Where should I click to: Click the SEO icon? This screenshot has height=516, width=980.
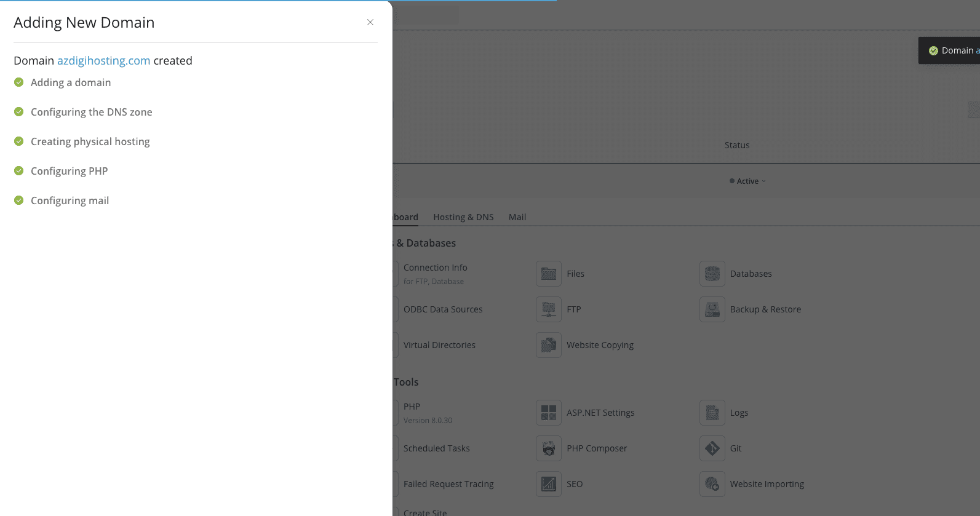point(548,484)
